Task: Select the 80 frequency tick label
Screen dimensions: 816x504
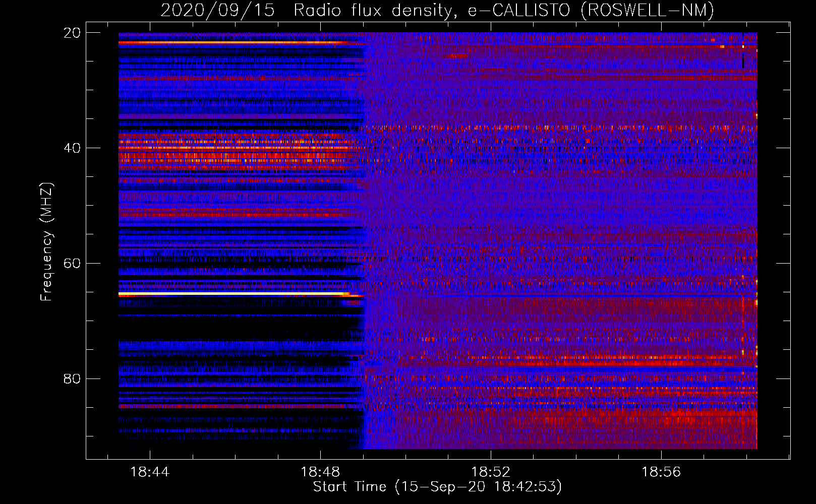Action: [72, 379]
